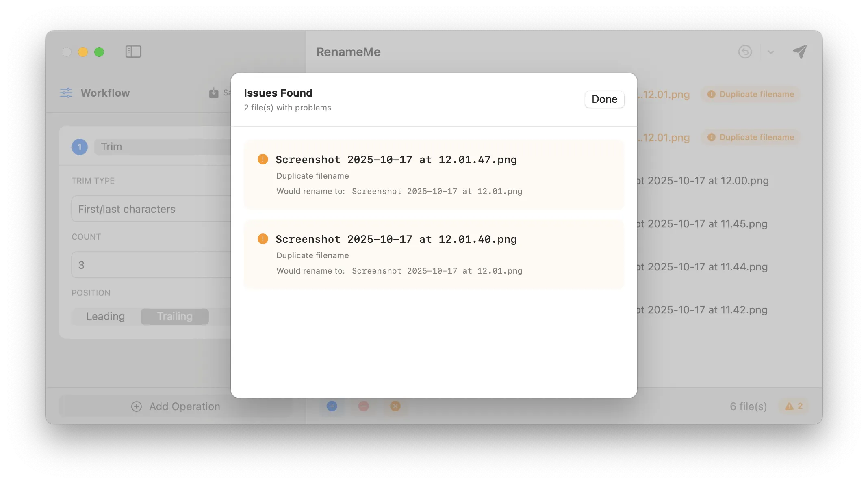
Task: Click the red minus remove file icon
Action: click(364, 406)
